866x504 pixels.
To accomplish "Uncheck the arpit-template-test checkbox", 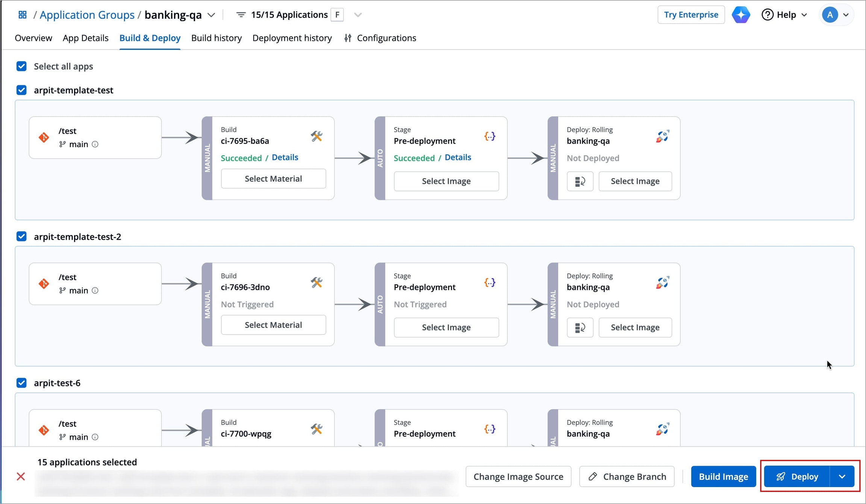I will (x=21, y=90).
